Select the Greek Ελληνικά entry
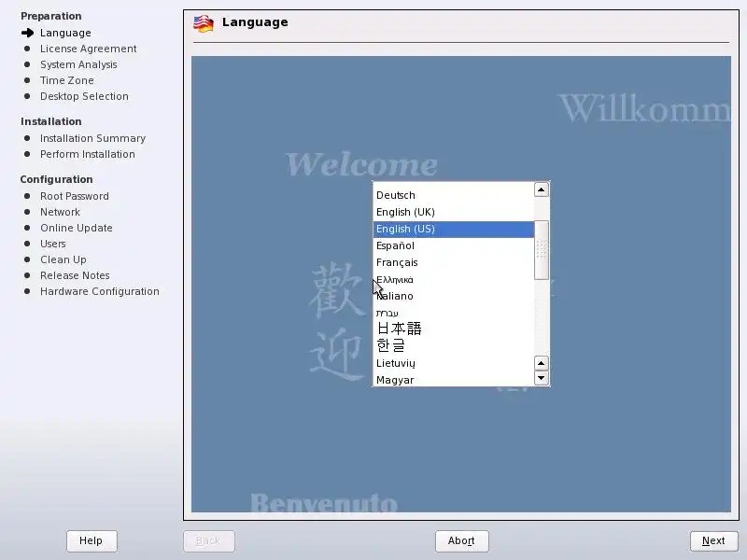 [454, 279]
